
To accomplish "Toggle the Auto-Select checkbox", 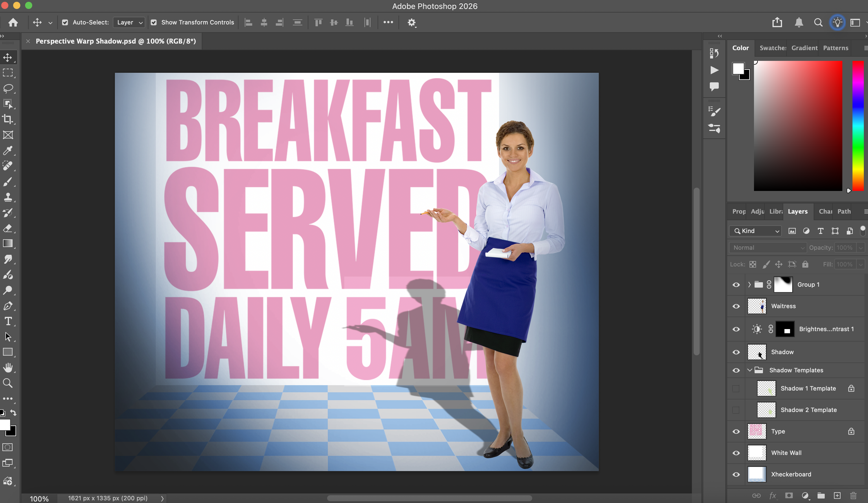I will point(65,22).
